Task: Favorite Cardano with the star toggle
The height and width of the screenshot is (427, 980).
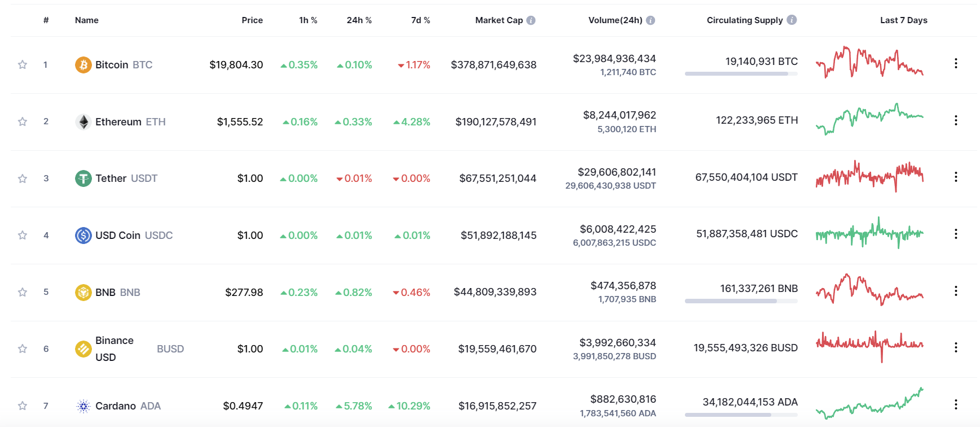Action: [23, 406]
